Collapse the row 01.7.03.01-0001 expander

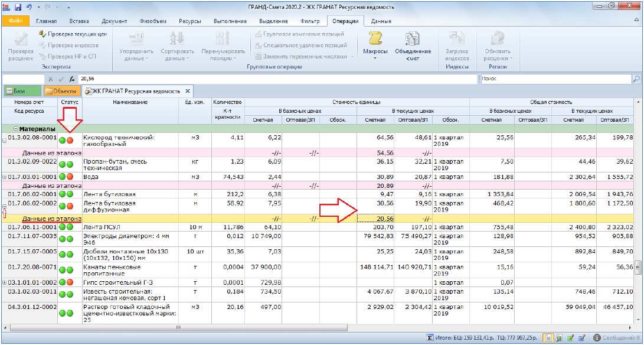tap(5, 177)
